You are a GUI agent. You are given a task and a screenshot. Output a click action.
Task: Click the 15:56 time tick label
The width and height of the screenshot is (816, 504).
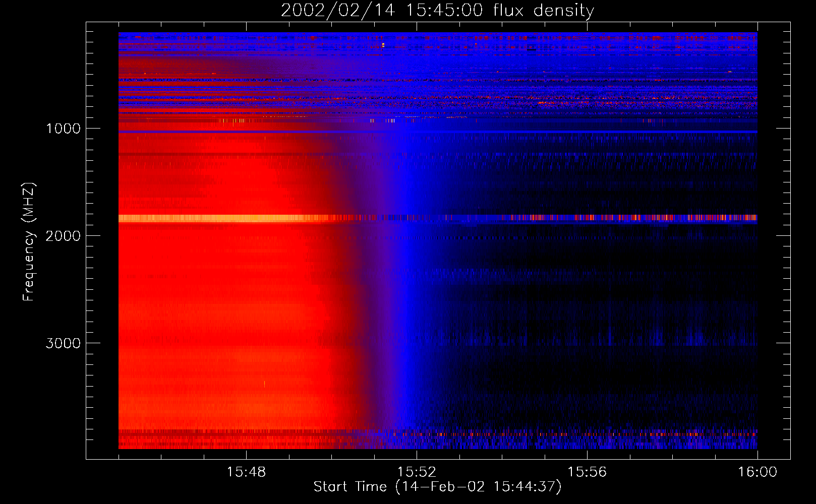click(587, 472)
